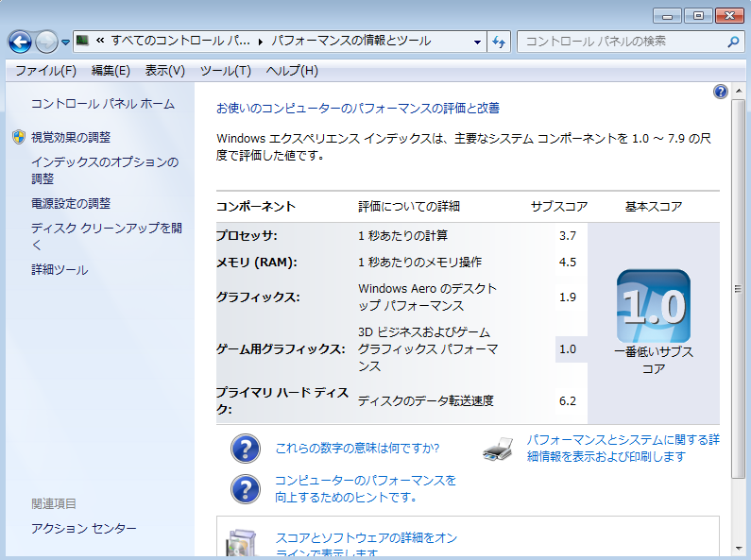This screenshot has height=560, width=751.
Task: Click the blue help question icon top right
Action: 721,92
